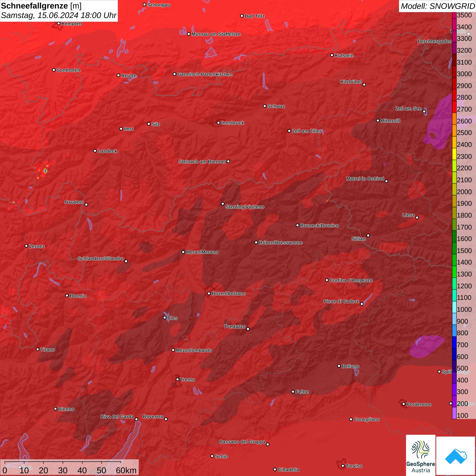
Task: Click the 'Murnau am Staffelsee' label
Action: point(216,34)
